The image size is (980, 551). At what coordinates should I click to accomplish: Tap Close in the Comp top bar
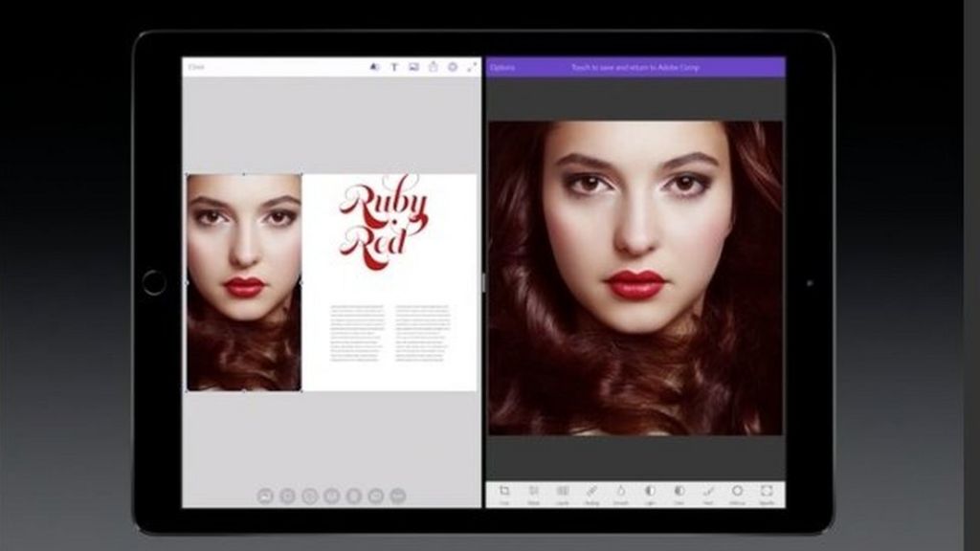(x=196, y=67)
